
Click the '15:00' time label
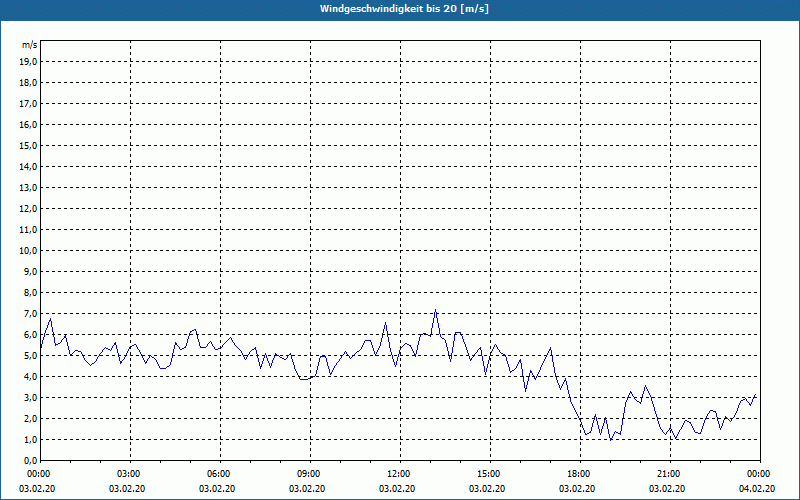tap(490, 474)
